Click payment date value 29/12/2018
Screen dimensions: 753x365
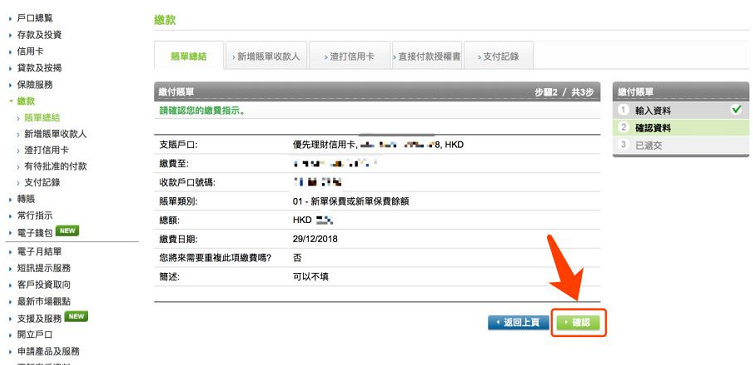point(315,239)
